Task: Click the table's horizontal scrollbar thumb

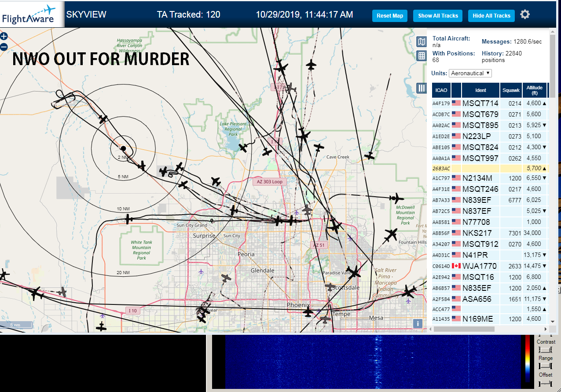Action: coord(463,329)
